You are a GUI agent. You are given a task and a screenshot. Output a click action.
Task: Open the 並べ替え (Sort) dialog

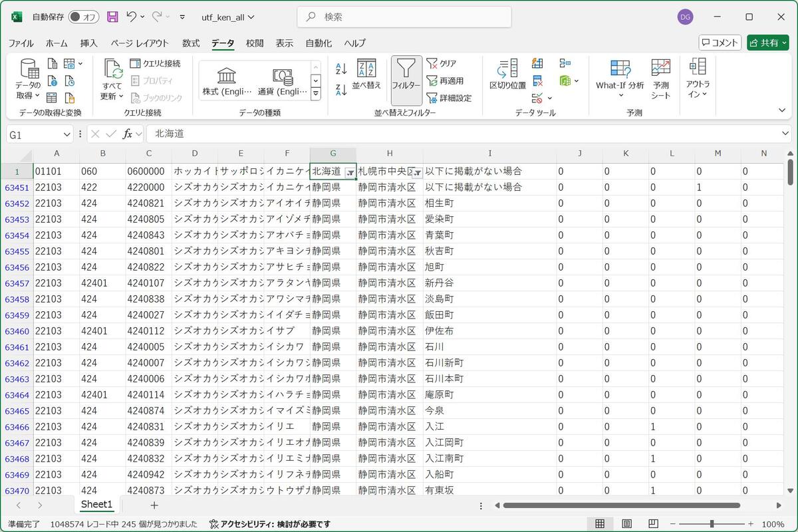tap(366, 74)
